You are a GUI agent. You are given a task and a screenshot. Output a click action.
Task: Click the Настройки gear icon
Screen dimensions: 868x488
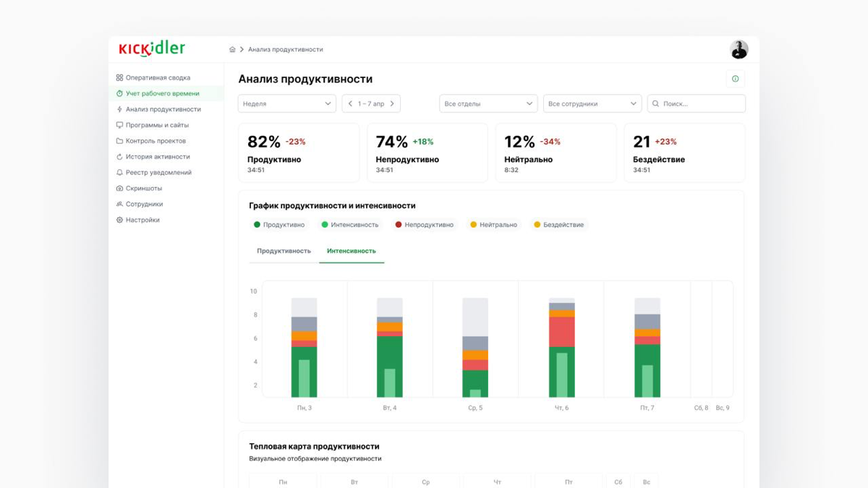tap(119, 220)
